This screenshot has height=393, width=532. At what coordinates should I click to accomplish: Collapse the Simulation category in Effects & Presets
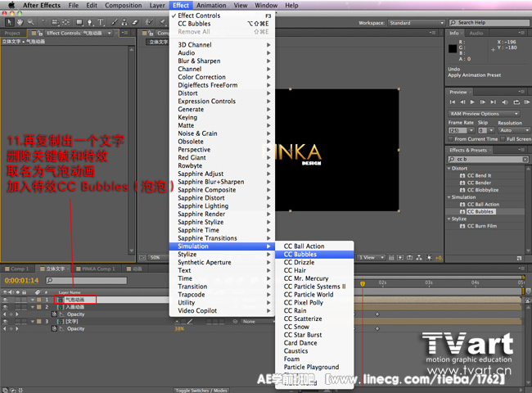(x=449, y=197)
